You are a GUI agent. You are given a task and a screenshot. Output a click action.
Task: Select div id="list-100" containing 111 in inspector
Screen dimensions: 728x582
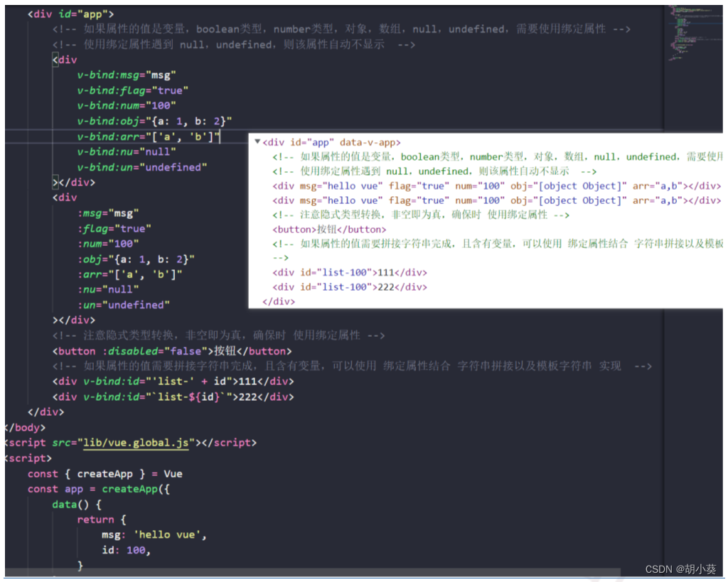point(350,272)
